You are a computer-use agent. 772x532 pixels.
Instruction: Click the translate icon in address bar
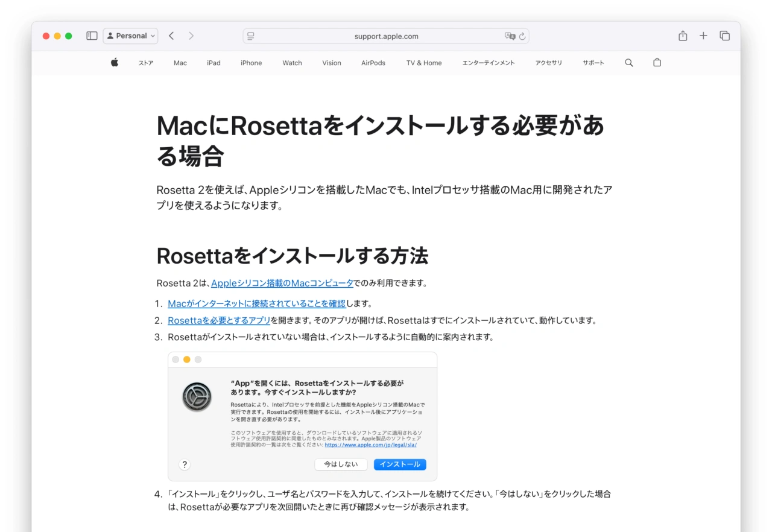click(510, 36)
